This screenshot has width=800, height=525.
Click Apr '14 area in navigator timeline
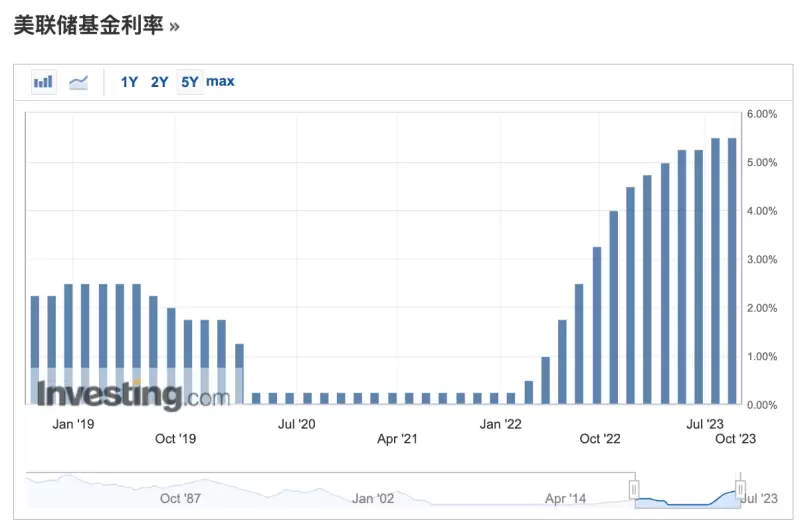click(x=566, y=497)
